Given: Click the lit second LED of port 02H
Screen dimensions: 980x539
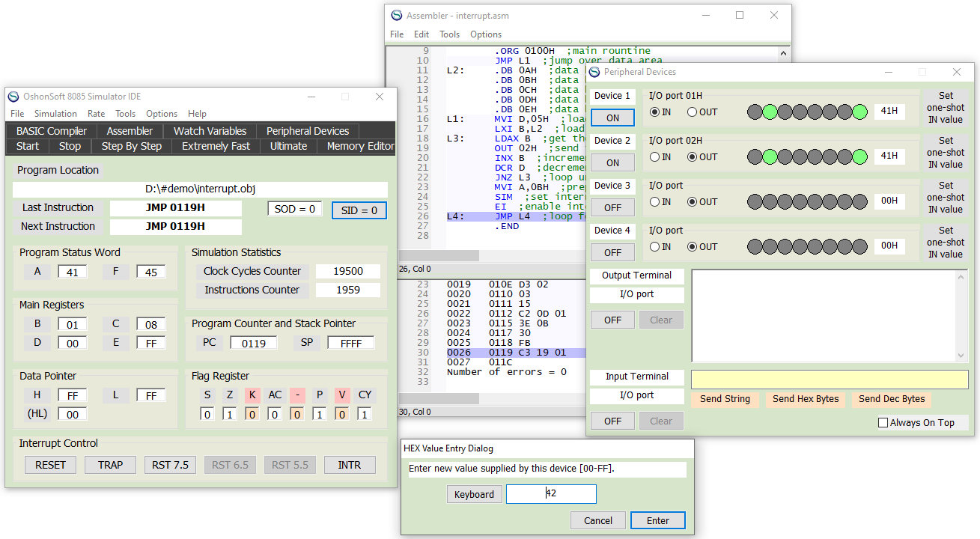Looking at the screenshot, I should coord(770,157).
